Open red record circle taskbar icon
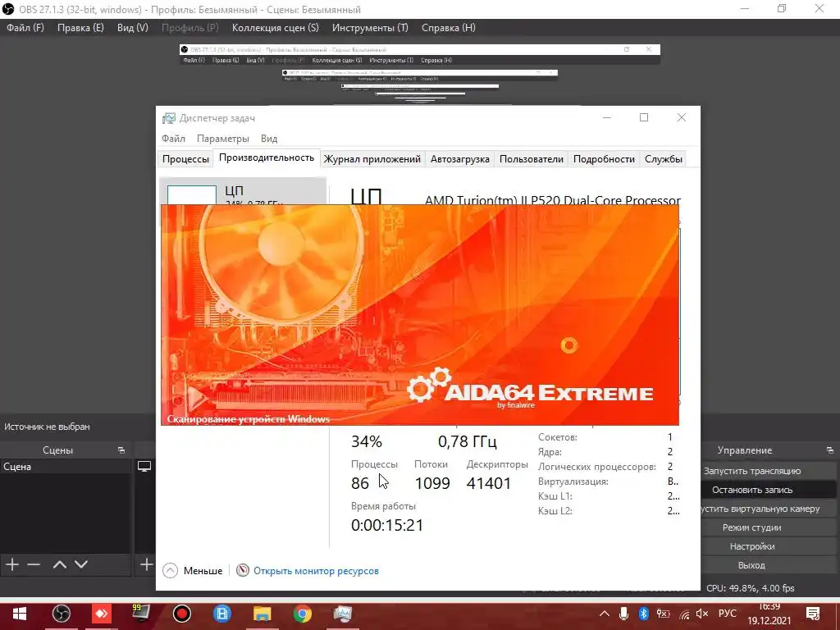This screenshot has width=840, height=630. 181,614
